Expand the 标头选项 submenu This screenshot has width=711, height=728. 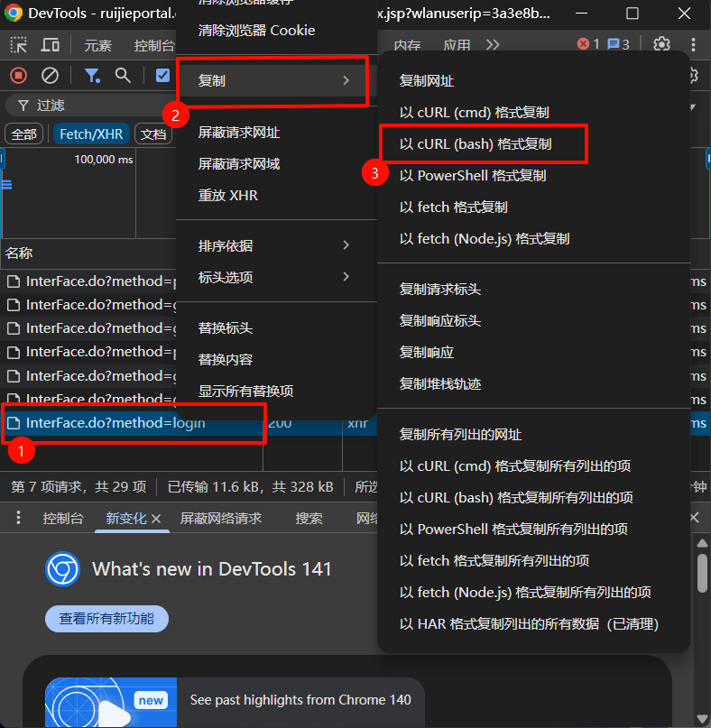pos(274,277)
